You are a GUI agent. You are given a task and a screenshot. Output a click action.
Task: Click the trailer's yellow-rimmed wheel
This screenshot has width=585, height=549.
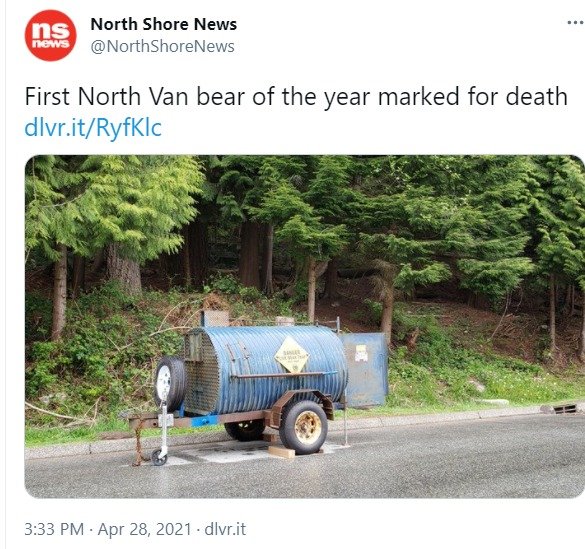coord(303,427)
